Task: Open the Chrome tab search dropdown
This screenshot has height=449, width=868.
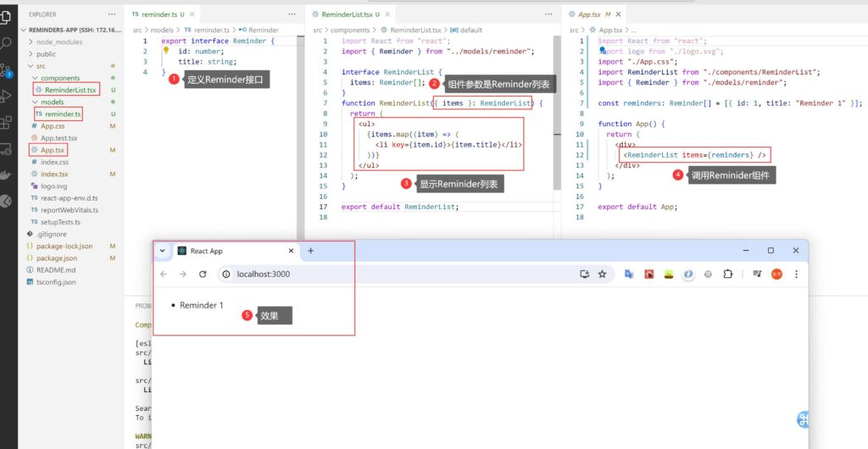Action: 162,251
